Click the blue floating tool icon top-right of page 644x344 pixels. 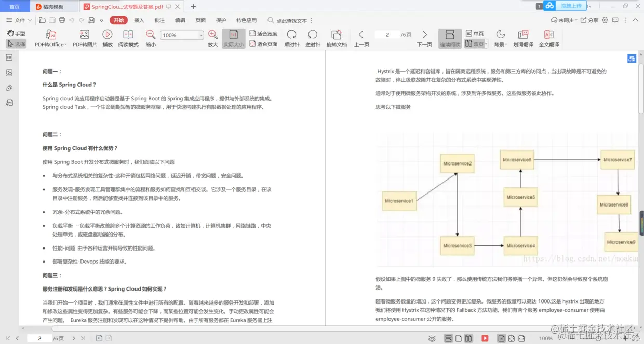tap(632, 58)
